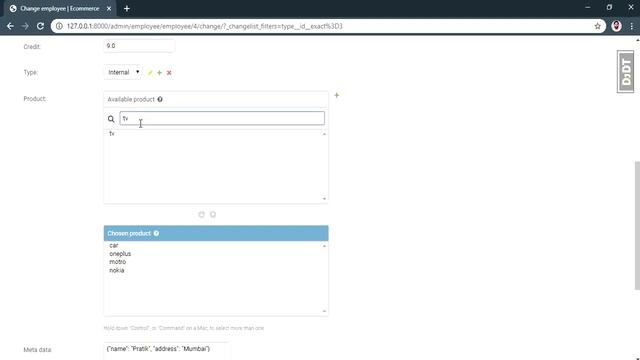The height and width of the screenshot is (360, 640).
Task: Open the Chrome profile avatar
Action: 616,26
